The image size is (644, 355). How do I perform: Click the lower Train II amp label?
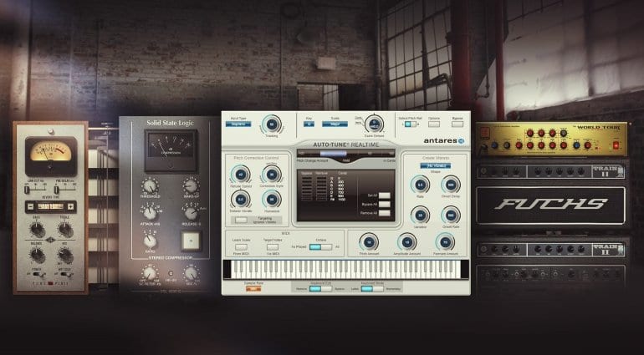[608, 250]
